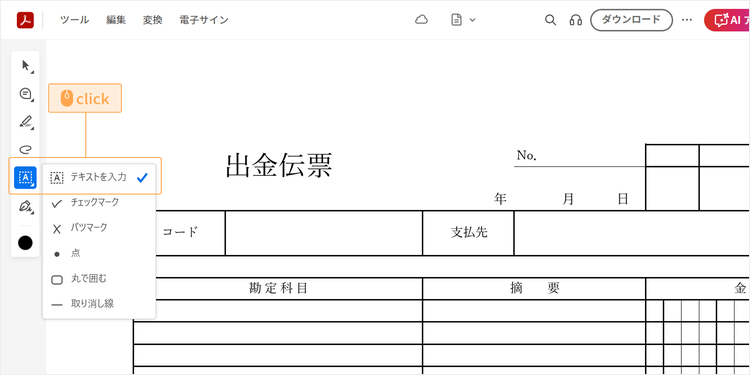Click the 支払先 cell label

[x=469, y=232]
